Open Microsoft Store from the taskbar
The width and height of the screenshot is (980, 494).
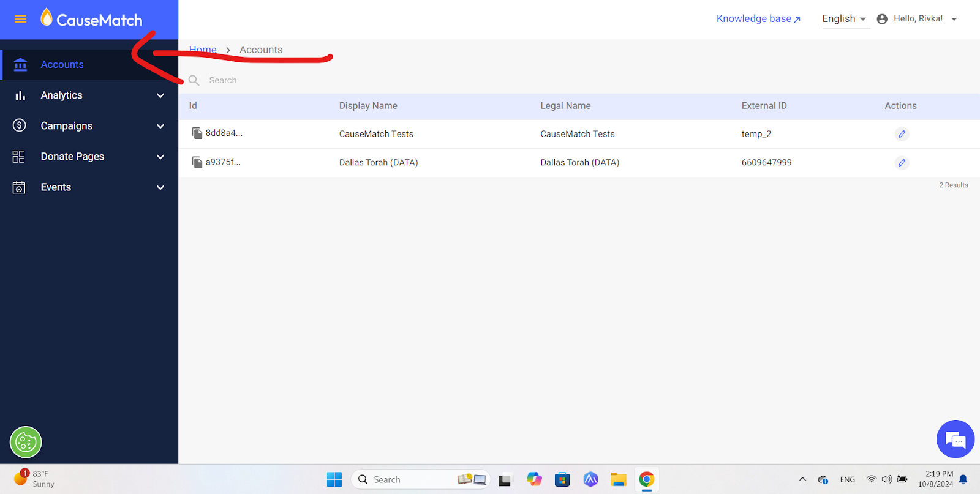point(562,479)
